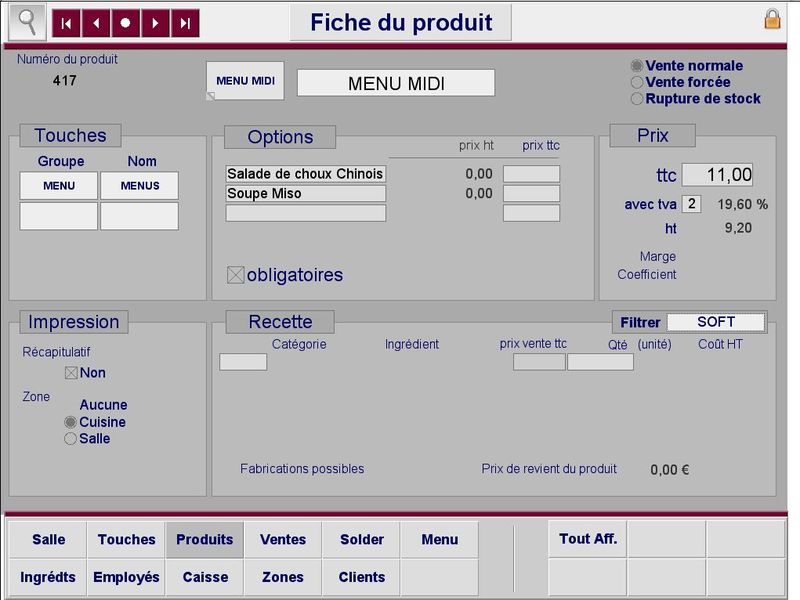Image resolution: width=800 pixels, height=600 pixels.
Task: Click the magnifying glass search icon
Action: pyautogui.click(x=26, y=22)
